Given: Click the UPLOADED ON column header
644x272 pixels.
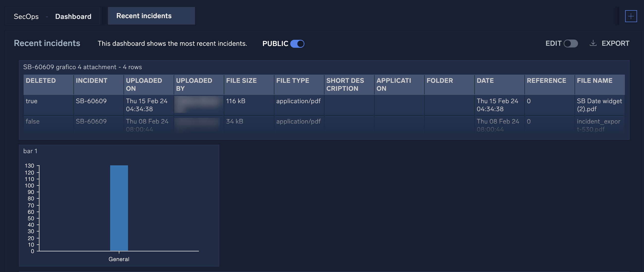Looking at the screenshot, I should point(144,84).
